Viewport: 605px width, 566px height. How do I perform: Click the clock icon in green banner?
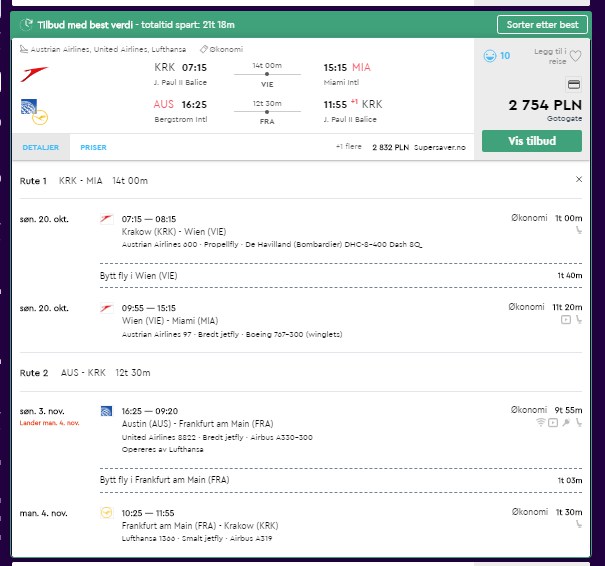pyautogui.click(x=27, y=25)
